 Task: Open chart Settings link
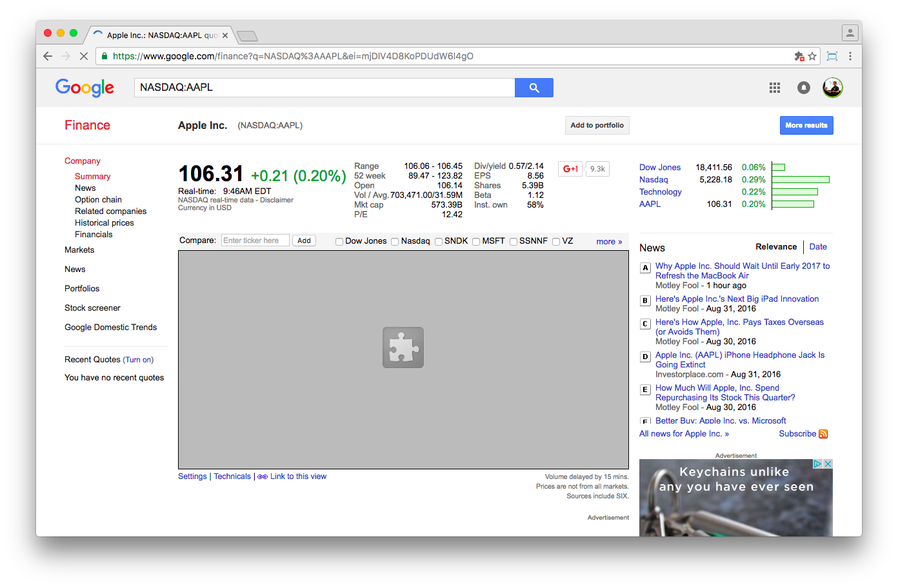[x=192, y=476]
